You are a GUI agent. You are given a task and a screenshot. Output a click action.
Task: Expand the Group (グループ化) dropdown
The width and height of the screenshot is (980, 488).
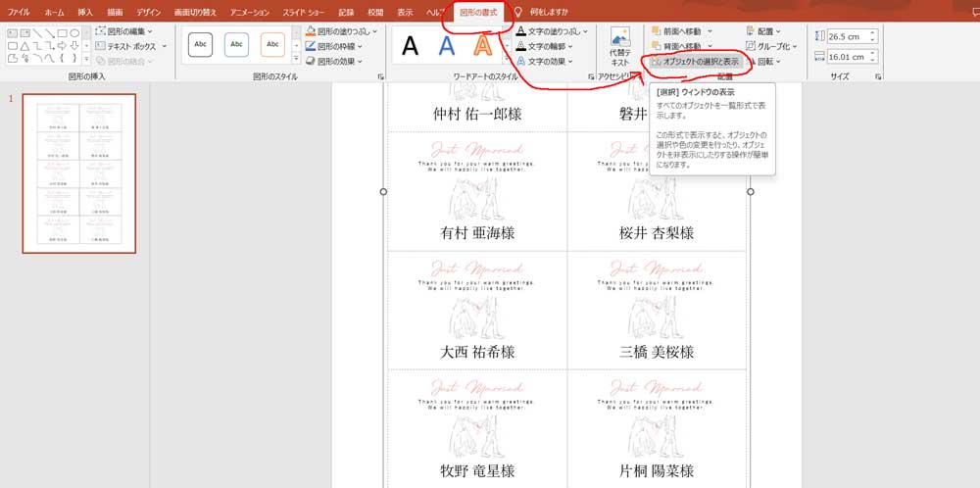tap(770, 46)
